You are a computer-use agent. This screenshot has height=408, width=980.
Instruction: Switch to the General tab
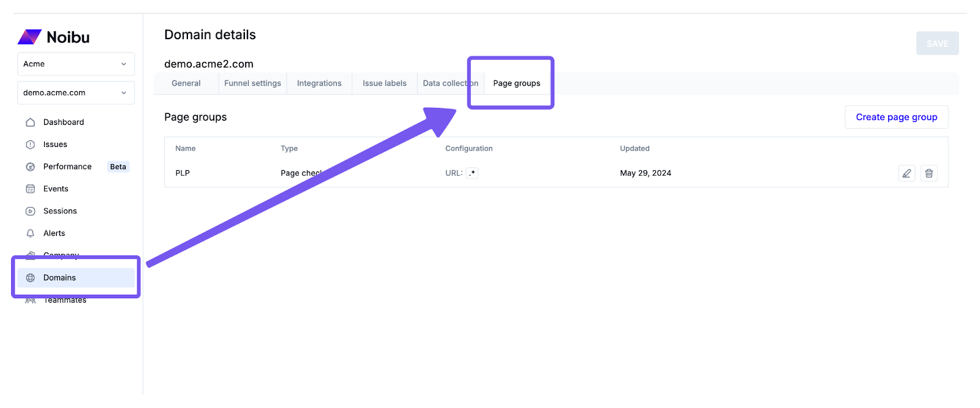186,83
